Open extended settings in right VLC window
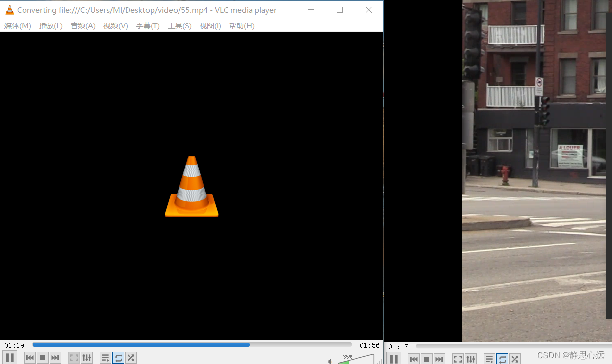The width and height of the screenshot is (612, 364). [471, 359]
